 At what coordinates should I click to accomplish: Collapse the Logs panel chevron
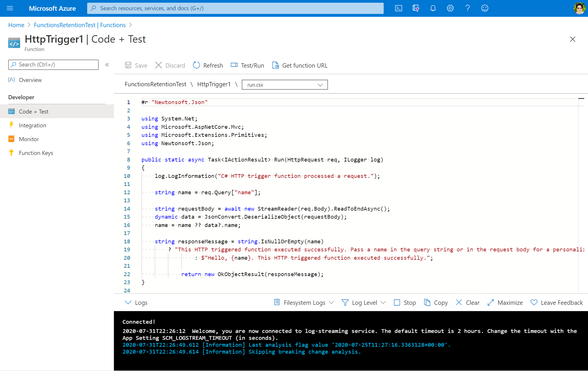coord(128,302)
